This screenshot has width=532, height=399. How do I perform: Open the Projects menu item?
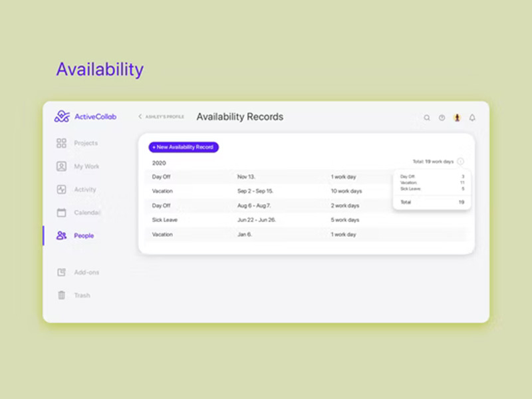point(86,143)
